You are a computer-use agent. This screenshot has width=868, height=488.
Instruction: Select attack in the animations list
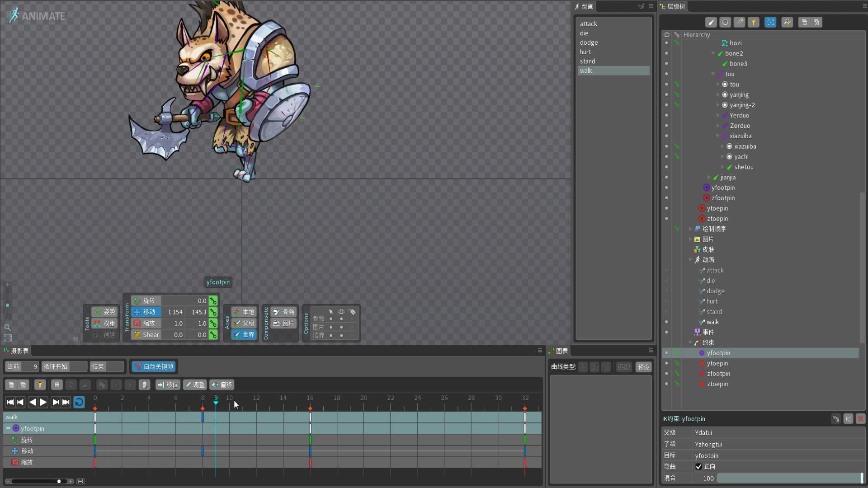[588, 24]
